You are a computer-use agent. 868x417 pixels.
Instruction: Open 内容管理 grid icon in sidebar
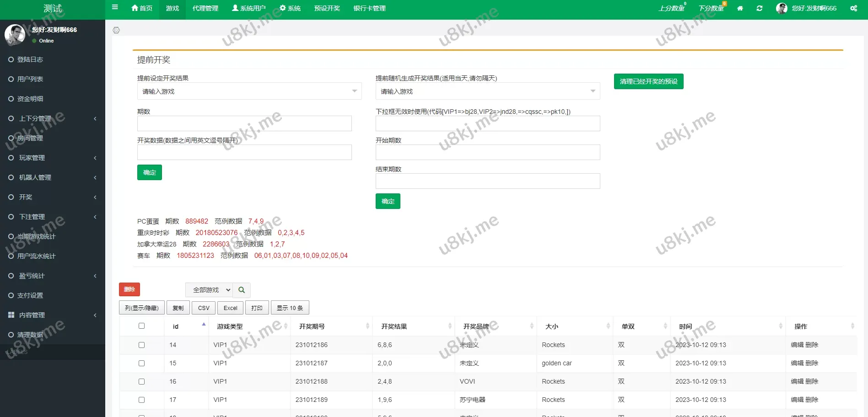[x=11, y=315]
